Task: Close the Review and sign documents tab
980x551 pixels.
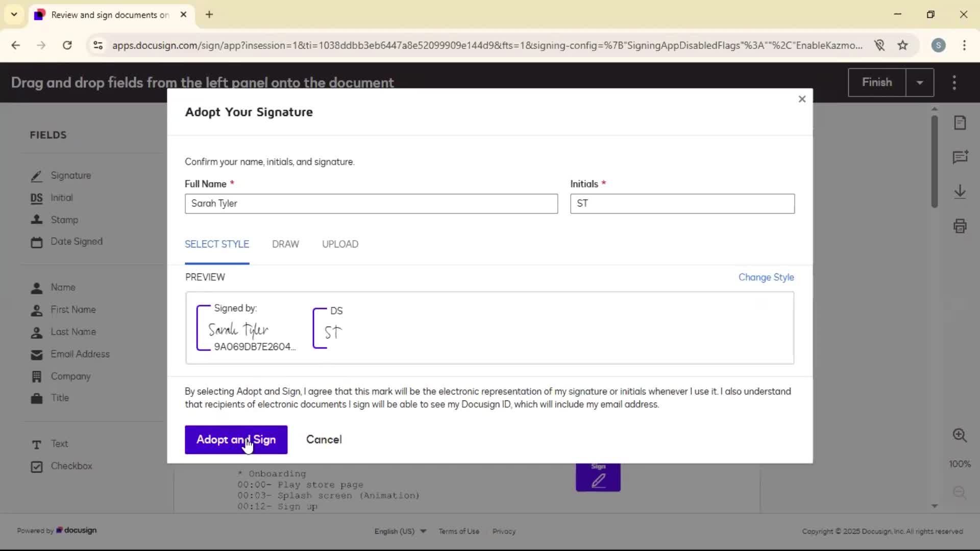Action: 183,15
